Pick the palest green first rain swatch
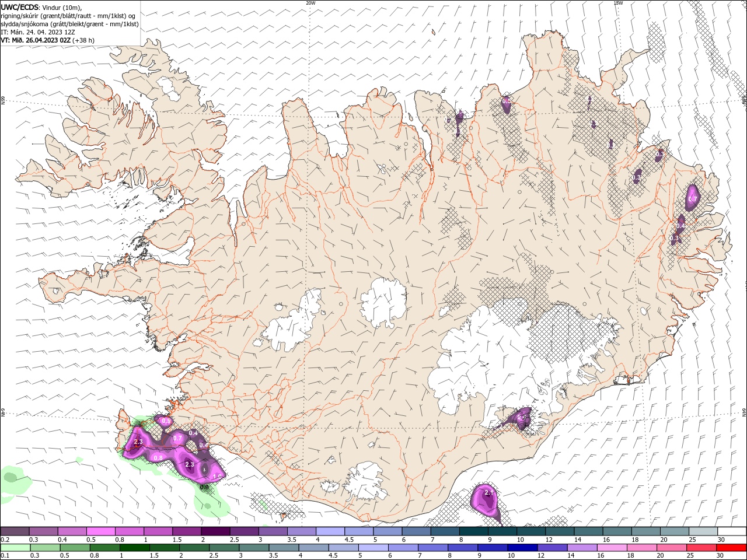747x560 pixels. coord(15,548)
